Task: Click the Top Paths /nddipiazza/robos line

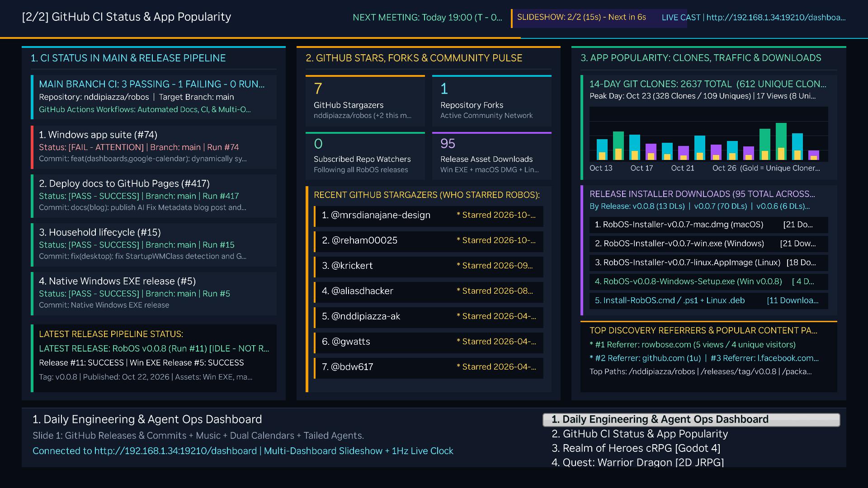Action: 701,372
